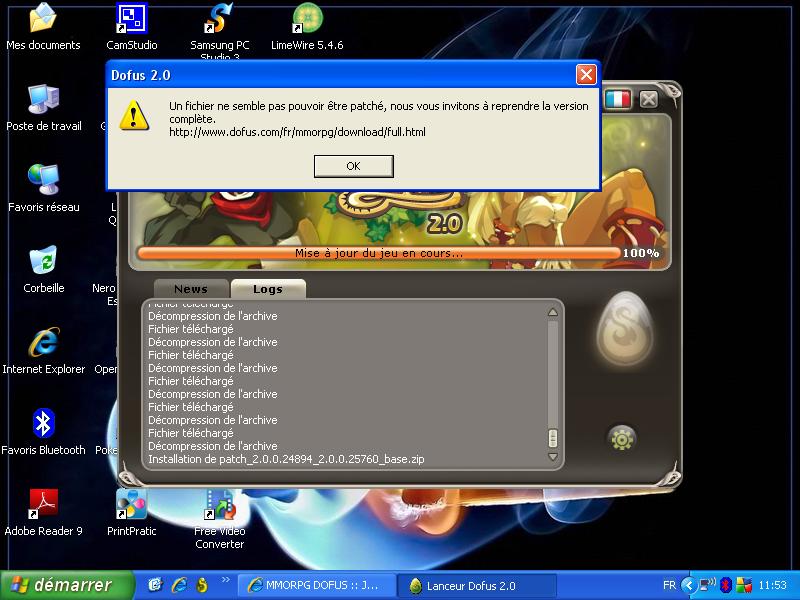Select the Poste de travail icon
This screenshot has height=600, width=800.
(x=43, y=108)
